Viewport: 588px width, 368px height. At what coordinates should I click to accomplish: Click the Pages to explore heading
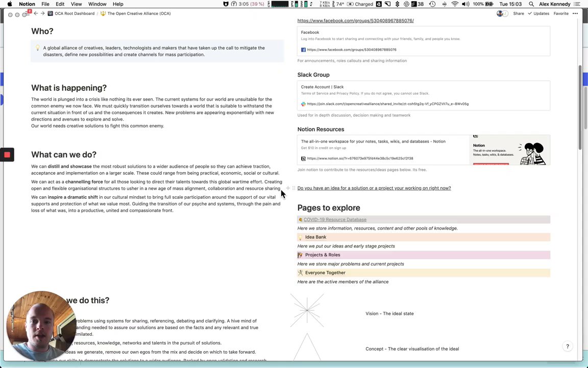click(329, 208)
